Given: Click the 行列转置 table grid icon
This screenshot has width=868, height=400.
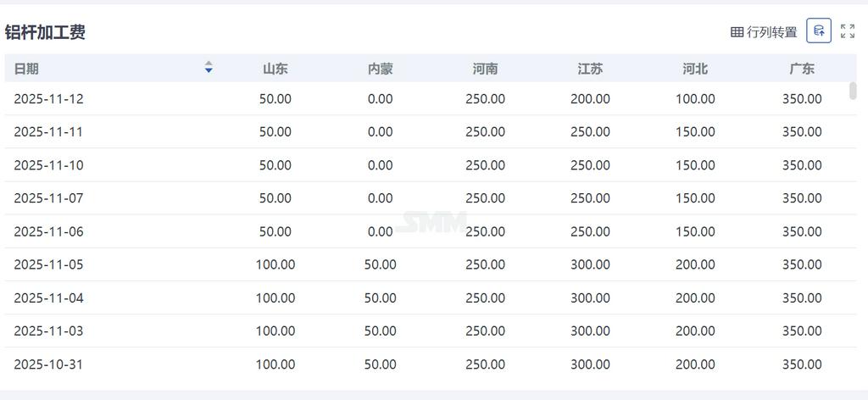Looking at the screenshot, I should (737, 32).
